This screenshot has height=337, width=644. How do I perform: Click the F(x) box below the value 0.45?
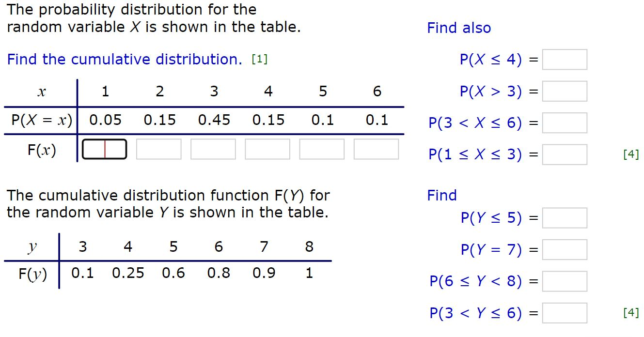213,149
